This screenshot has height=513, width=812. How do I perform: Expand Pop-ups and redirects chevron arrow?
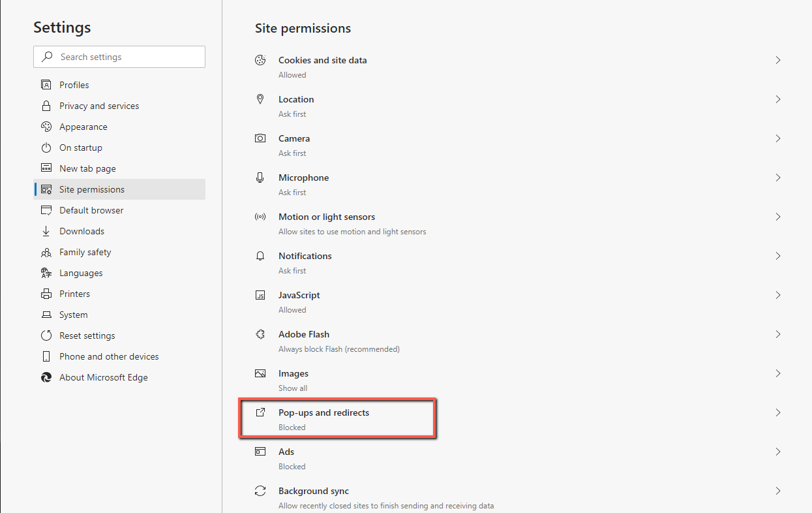[777, 412]
